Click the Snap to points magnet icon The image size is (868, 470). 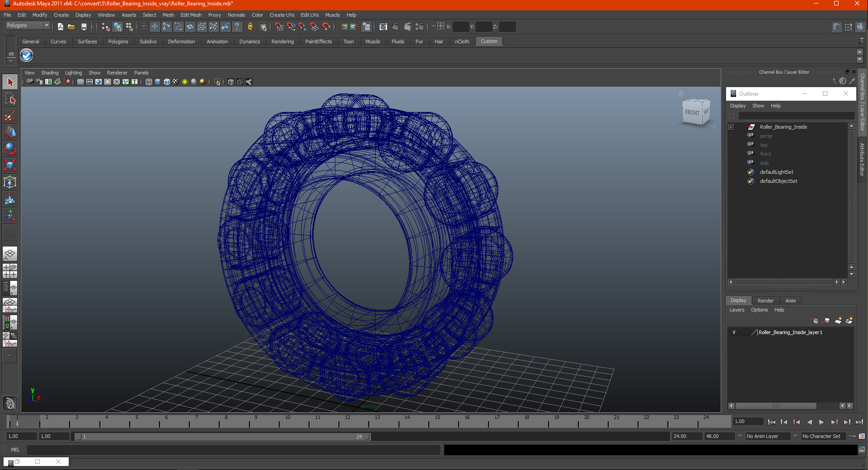[x=302, y=27]
